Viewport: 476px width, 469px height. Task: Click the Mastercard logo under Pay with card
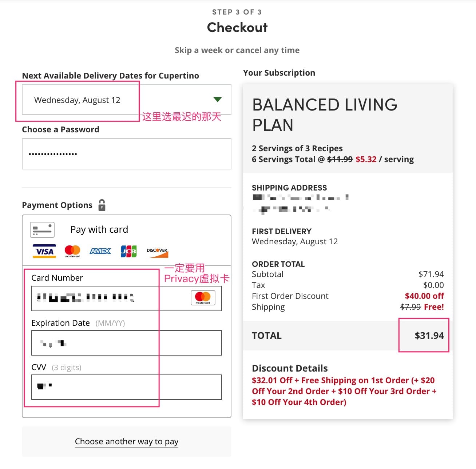pyautogui.click(x=73, y=251)
